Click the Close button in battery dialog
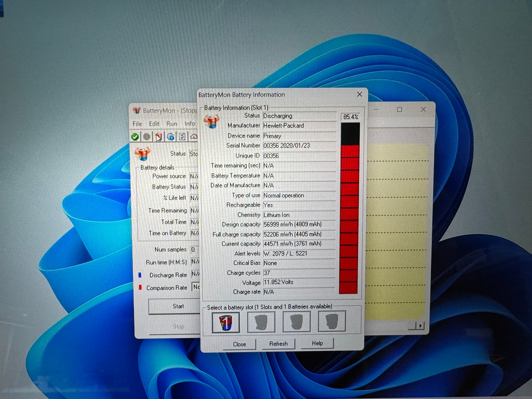The height and width of the screenshot is (399, 532). (x=239, y=344)
